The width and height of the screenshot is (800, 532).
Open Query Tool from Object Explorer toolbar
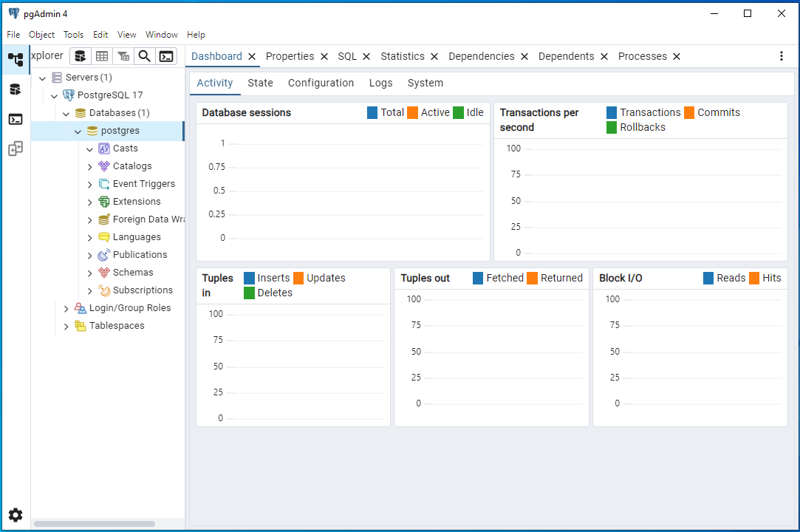(x=81, y=56)
